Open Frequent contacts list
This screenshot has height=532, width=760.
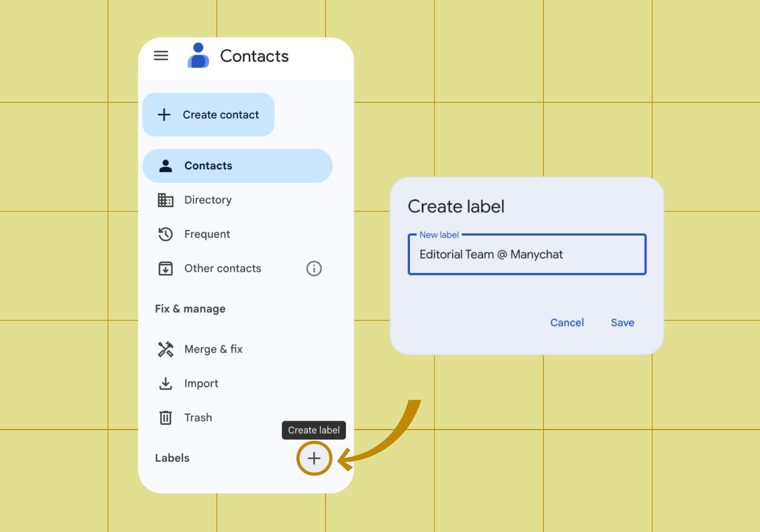[237, 234]
